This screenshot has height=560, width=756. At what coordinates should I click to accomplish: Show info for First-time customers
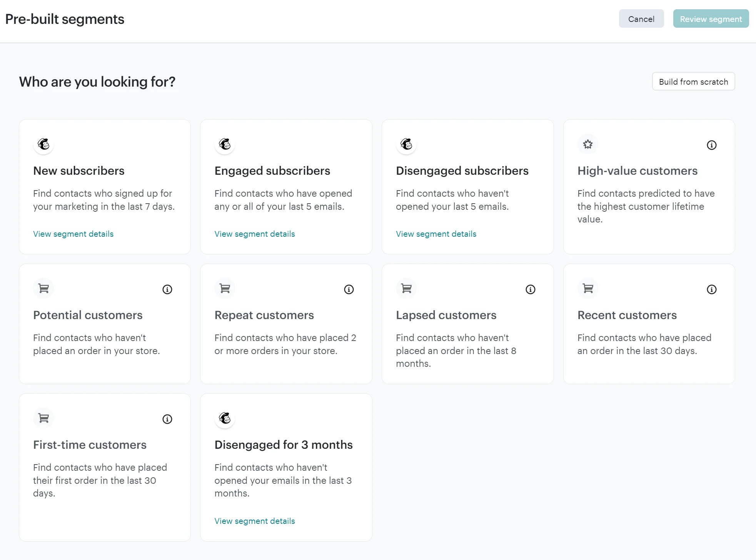[167, 419]
